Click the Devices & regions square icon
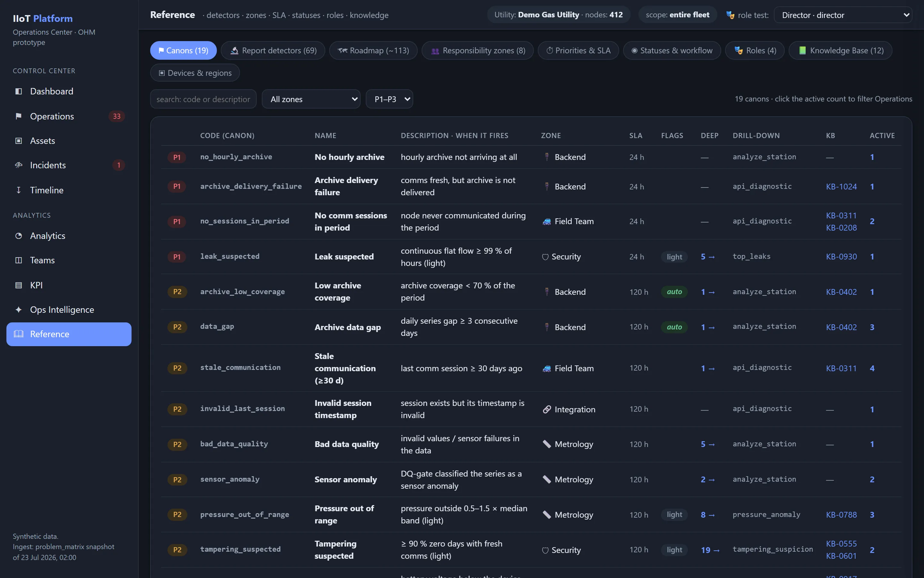This screenshot has height=578, width=924. click(x=162, y=73)
